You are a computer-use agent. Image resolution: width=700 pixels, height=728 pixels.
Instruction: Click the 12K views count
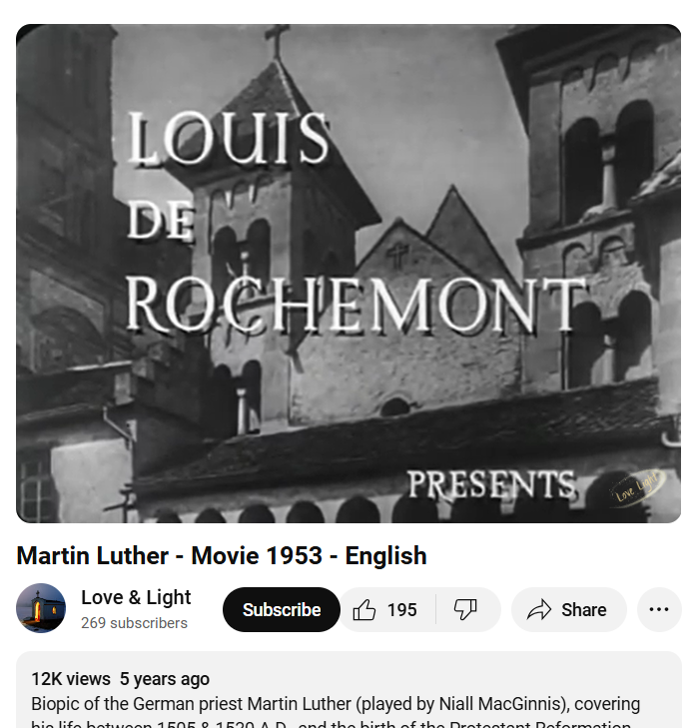(x=71, y=679)
